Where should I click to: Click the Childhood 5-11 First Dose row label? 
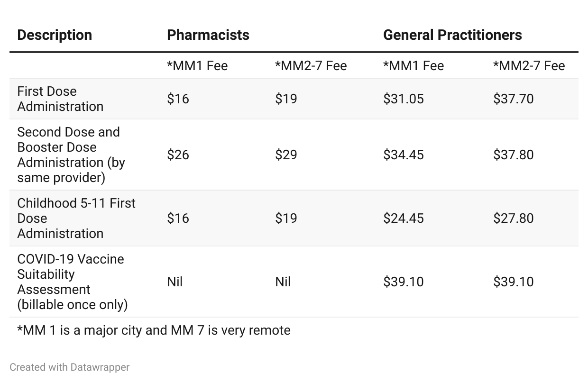coord(76,218)
